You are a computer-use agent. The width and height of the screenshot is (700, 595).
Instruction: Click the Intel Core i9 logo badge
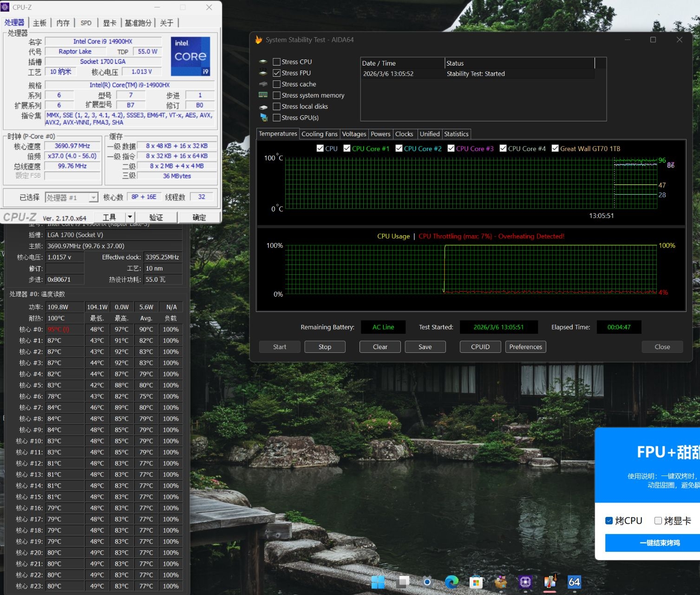pos(190,56)
